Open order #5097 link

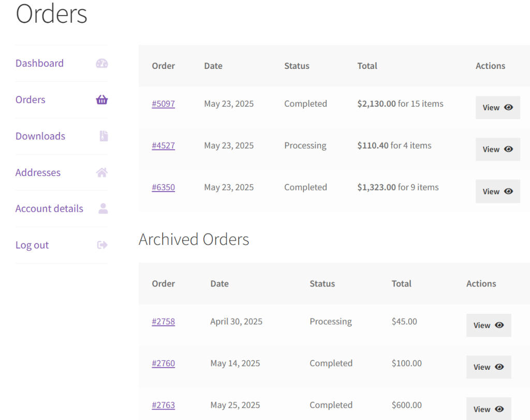click(163, 104)
